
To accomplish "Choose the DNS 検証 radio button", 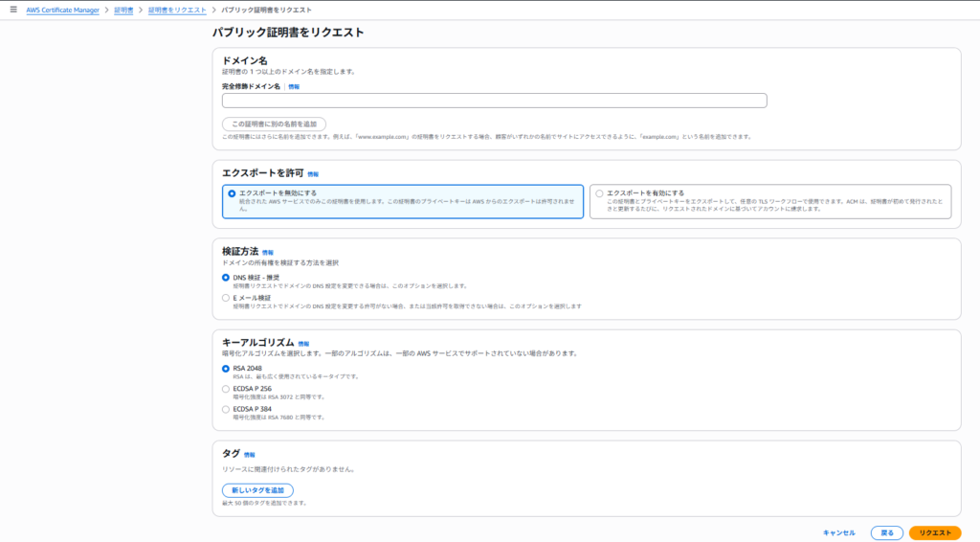I will click(226, 278).
